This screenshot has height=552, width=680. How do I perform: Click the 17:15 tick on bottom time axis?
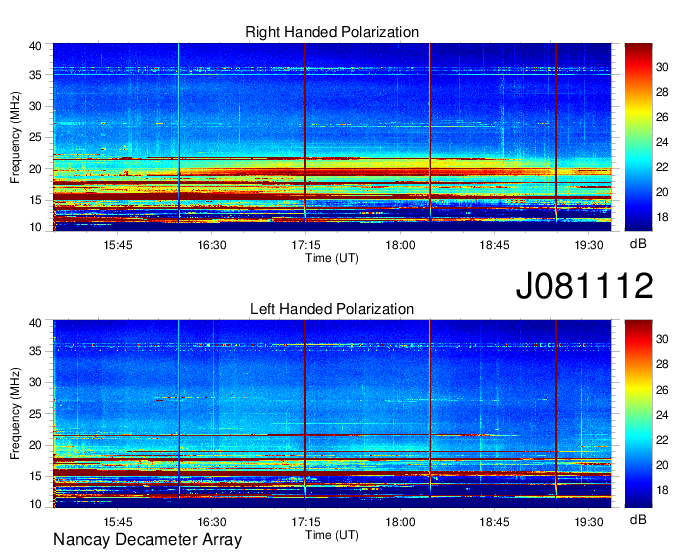tap(306, 522)
